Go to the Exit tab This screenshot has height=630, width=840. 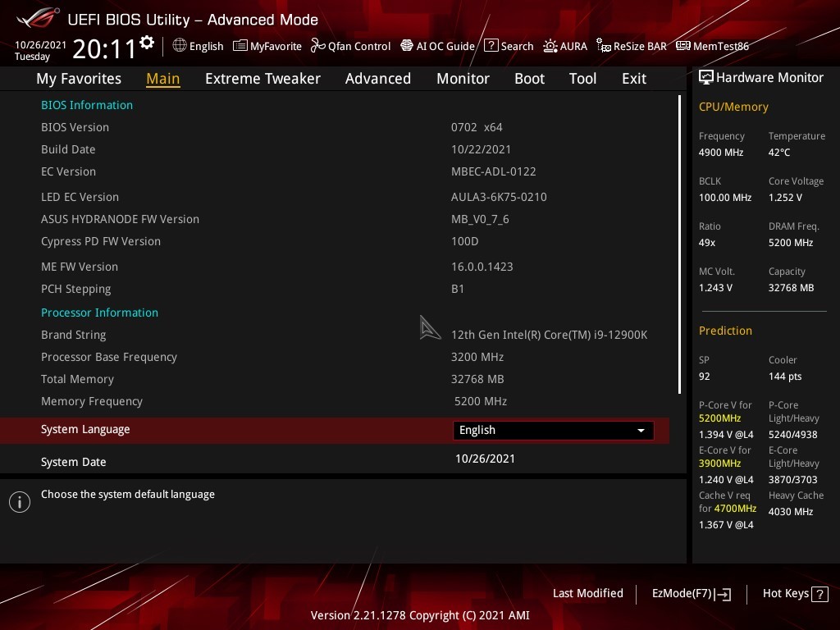coord(634,79)
